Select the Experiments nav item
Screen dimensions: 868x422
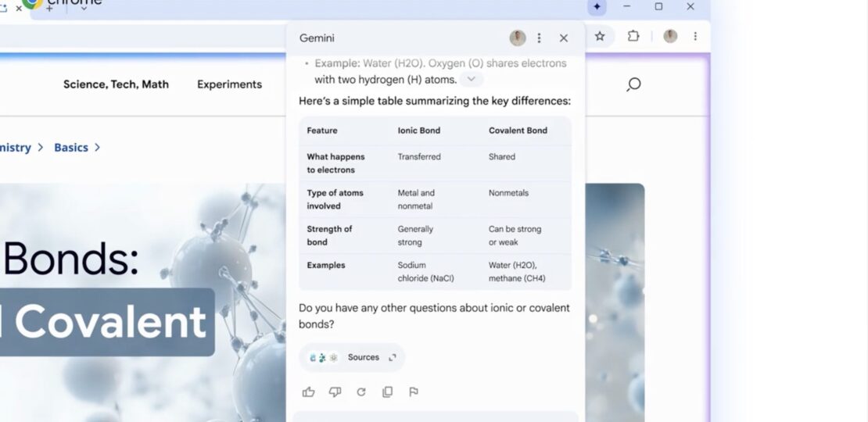[x=229, y=84]
